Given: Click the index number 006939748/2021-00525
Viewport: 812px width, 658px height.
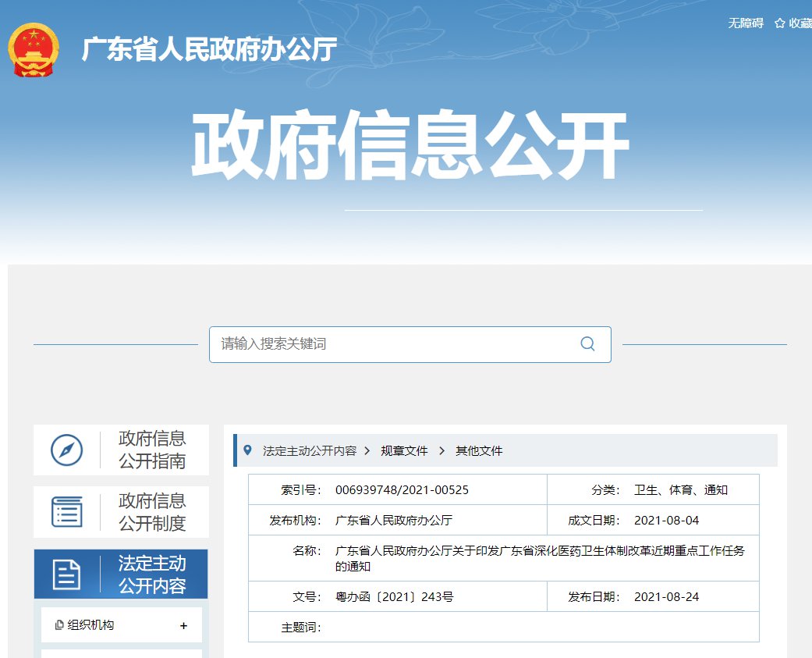Looking at the screenshot, I should [x=402, y=489].
